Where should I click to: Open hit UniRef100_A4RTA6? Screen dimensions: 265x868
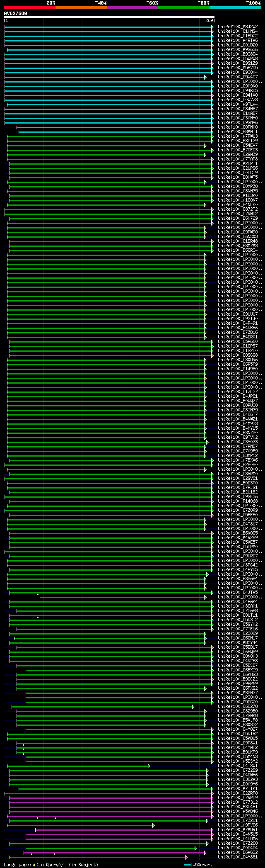tap(238, 41)
